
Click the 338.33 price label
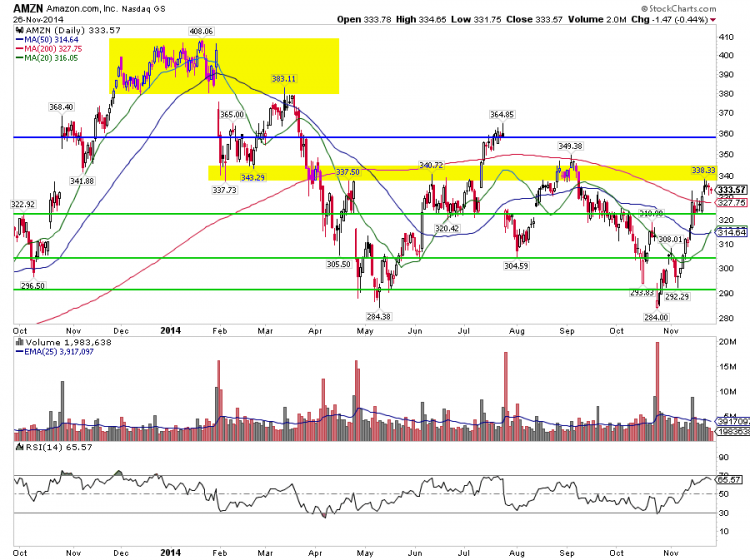click(704, 171)
